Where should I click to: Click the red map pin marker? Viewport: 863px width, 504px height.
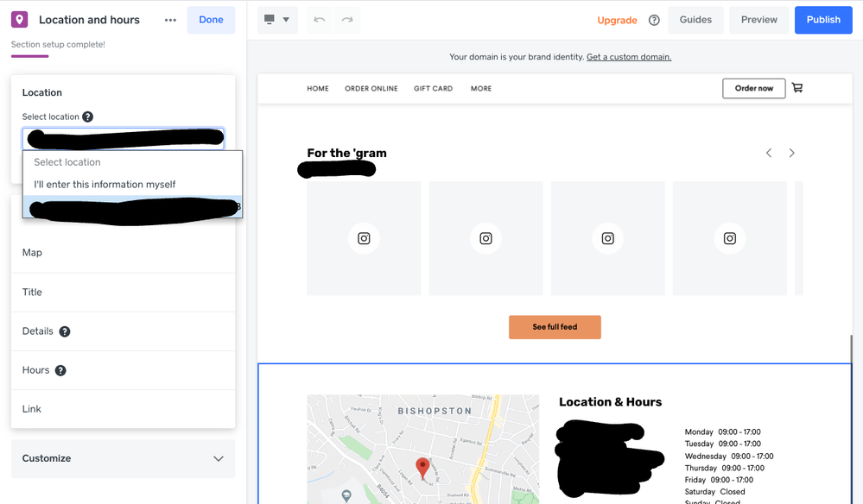pyautogui.click(x=422, y=468)
